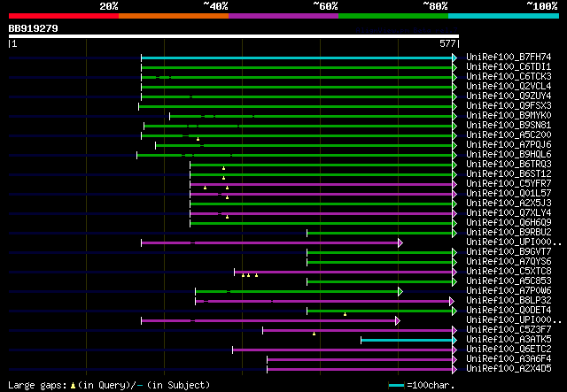Open hit UniRef100_C6TCK3 label
This screenshot has height=392, width=567.
point(509,77)
